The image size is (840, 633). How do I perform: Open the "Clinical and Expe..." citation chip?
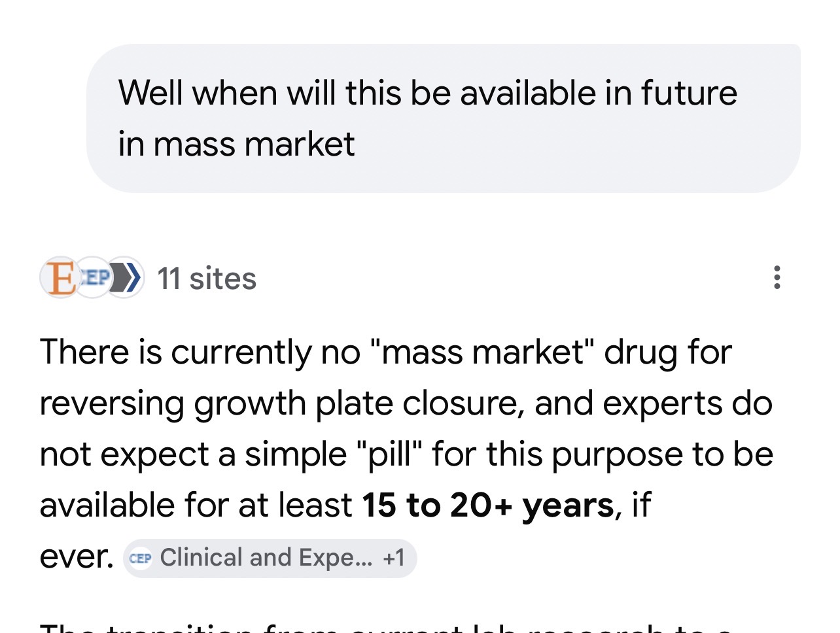tap(266, 558)
